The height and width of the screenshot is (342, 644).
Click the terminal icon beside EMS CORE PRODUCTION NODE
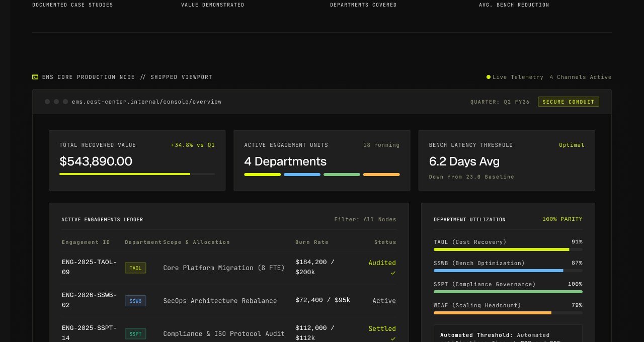click(35, 77)
